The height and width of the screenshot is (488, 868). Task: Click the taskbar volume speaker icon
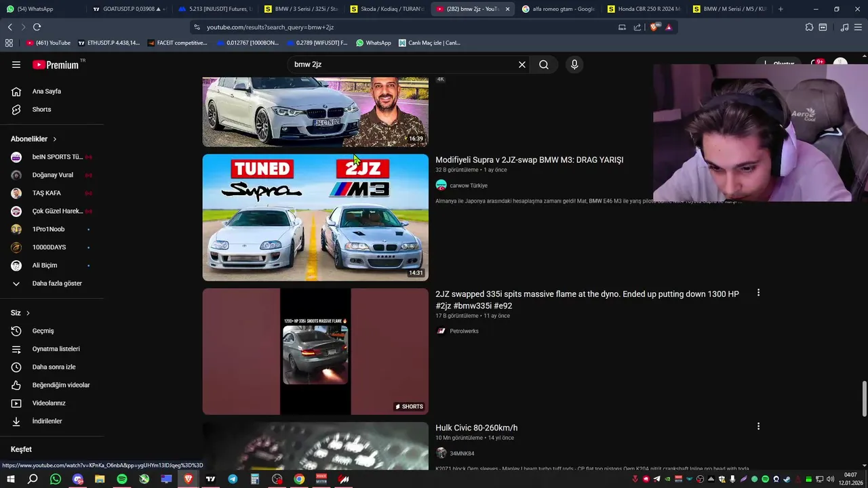(x=830, y=479)
